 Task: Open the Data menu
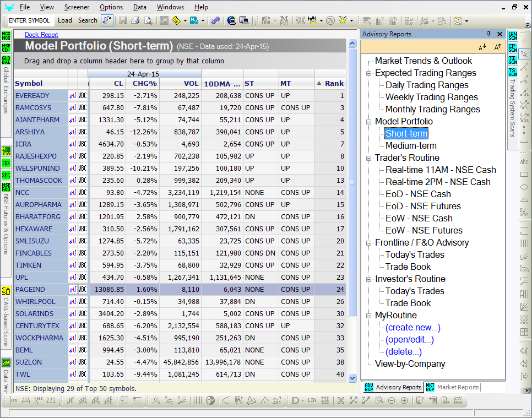pyautogui.click(x=140, y=7)
